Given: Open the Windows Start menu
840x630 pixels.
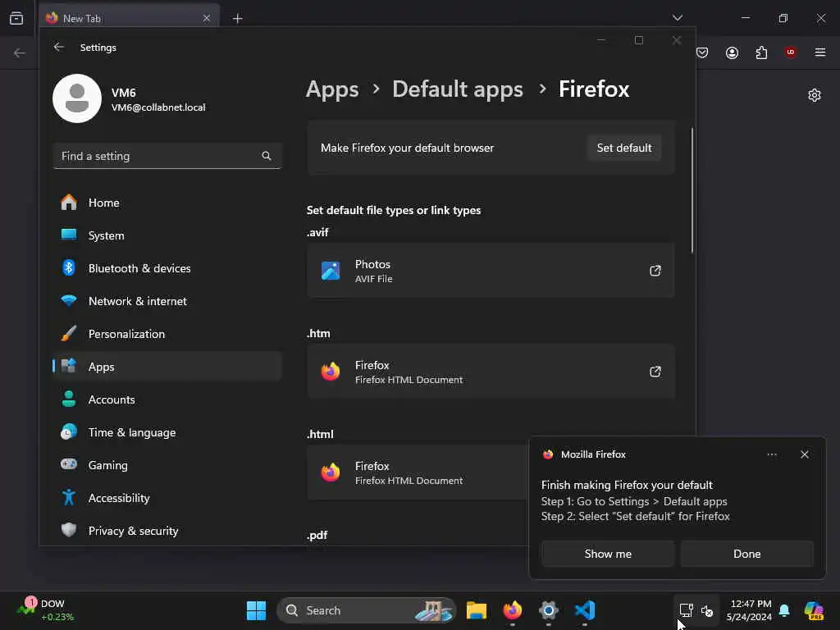Looking at the screenshot, I should tap(256, 610).
